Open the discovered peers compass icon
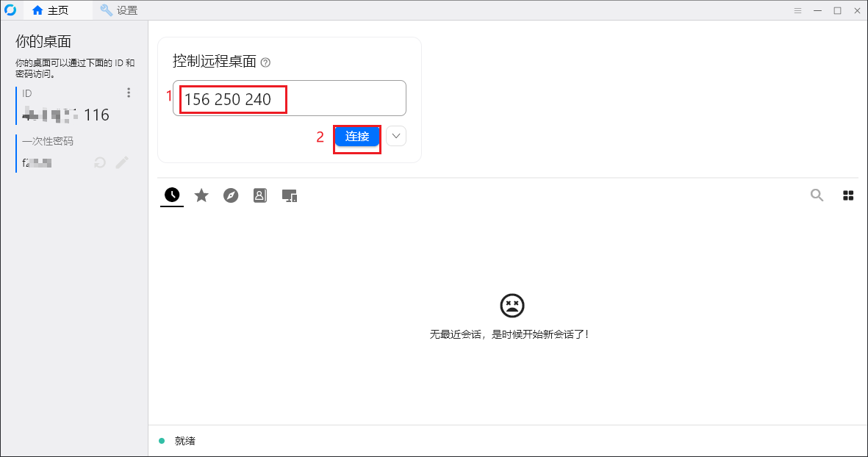The width and height of the screenshot is (868, 457). pos(231,195)
